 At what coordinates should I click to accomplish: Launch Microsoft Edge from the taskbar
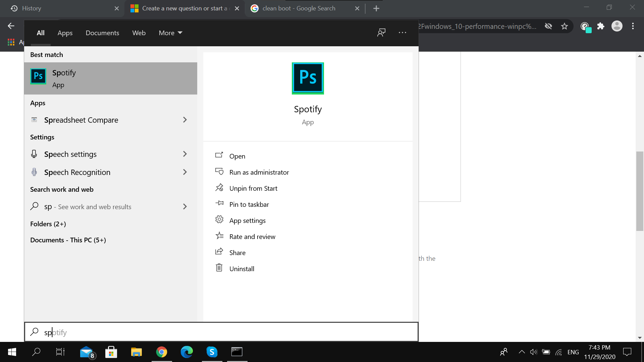tap(187, 352)
